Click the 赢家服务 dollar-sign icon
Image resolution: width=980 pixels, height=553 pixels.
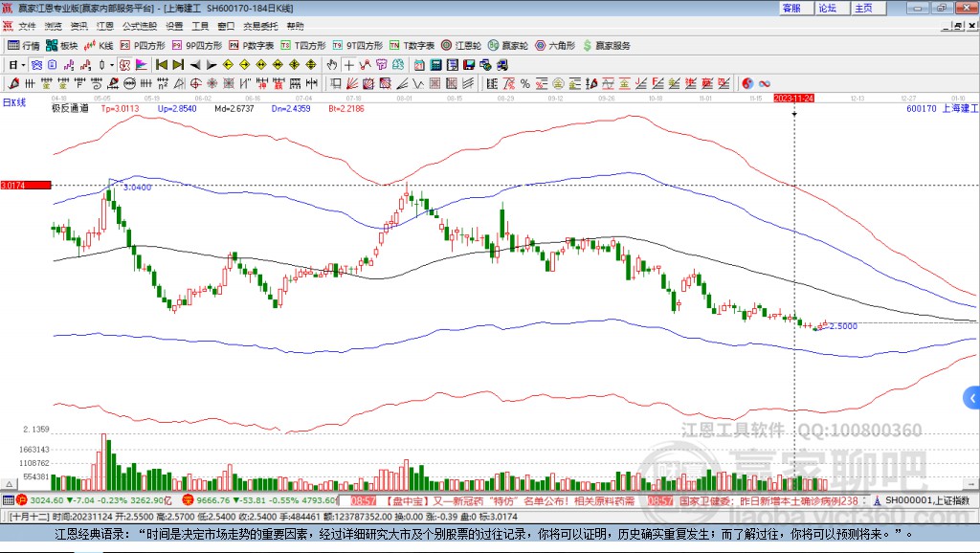click(x=586, y=45)
